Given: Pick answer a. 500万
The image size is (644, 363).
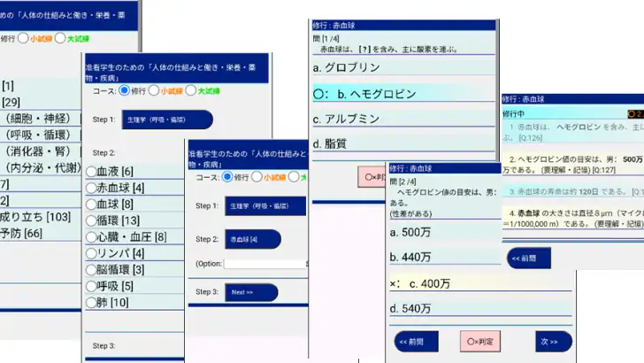Looking at the screenshot, I should click(x=445, y=232).
